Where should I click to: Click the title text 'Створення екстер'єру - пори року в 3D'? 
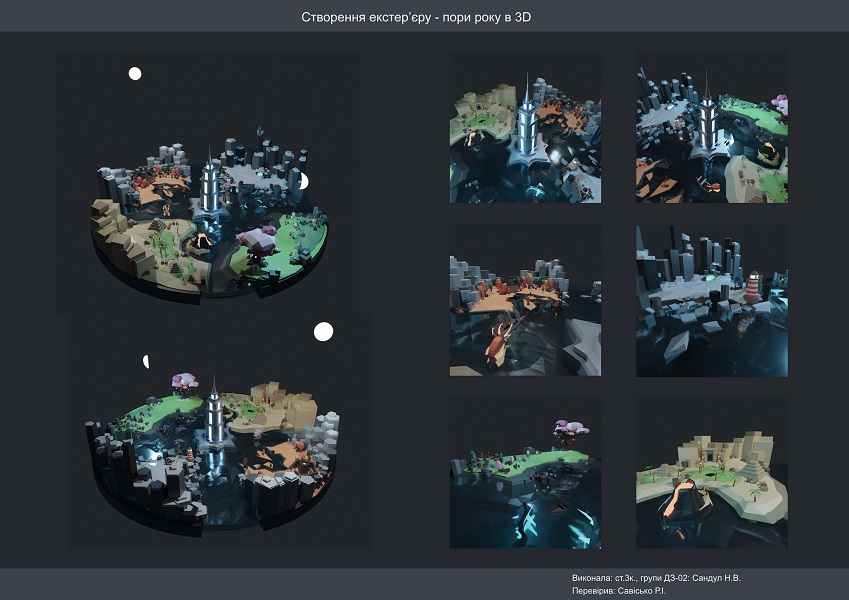[x=416, y=17]
